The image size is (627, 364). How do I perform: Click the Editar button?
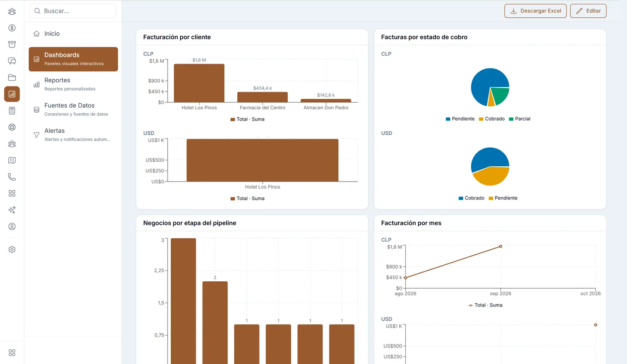(588, 11)
